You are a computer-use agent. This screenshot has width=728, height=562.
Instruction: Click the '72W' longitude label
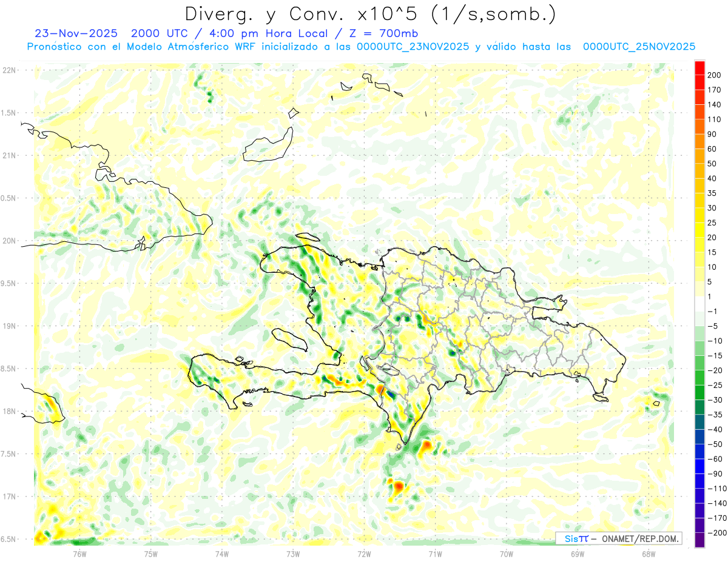coord(364,554)
